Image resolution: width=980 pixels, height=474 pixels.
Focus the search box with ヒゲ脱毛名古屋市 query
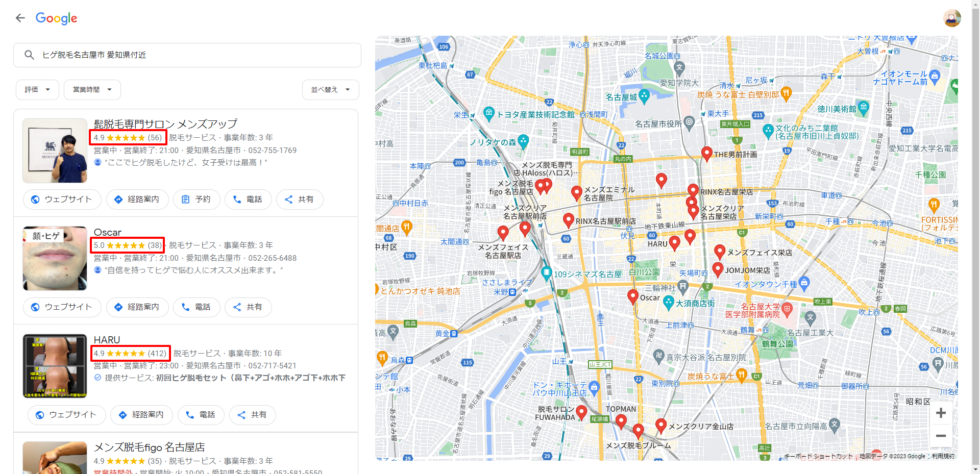coord(187,55)
